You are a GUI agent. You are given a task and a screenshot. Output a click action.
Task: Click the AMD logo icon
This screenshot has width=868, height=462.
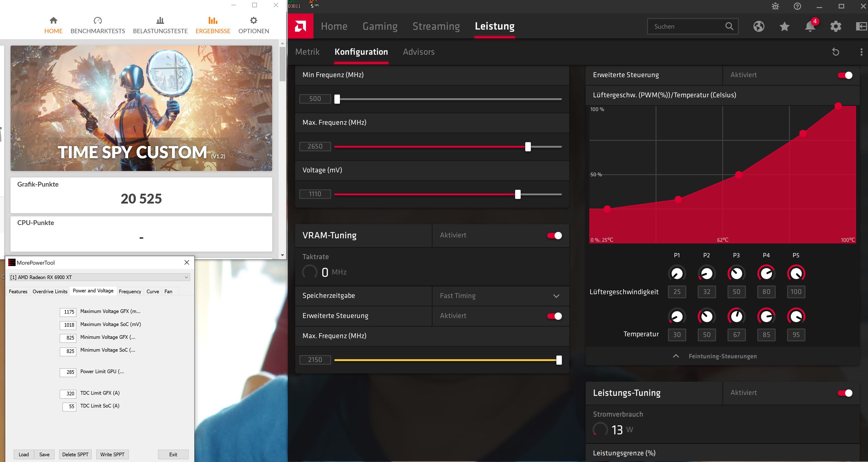(300, 26)
